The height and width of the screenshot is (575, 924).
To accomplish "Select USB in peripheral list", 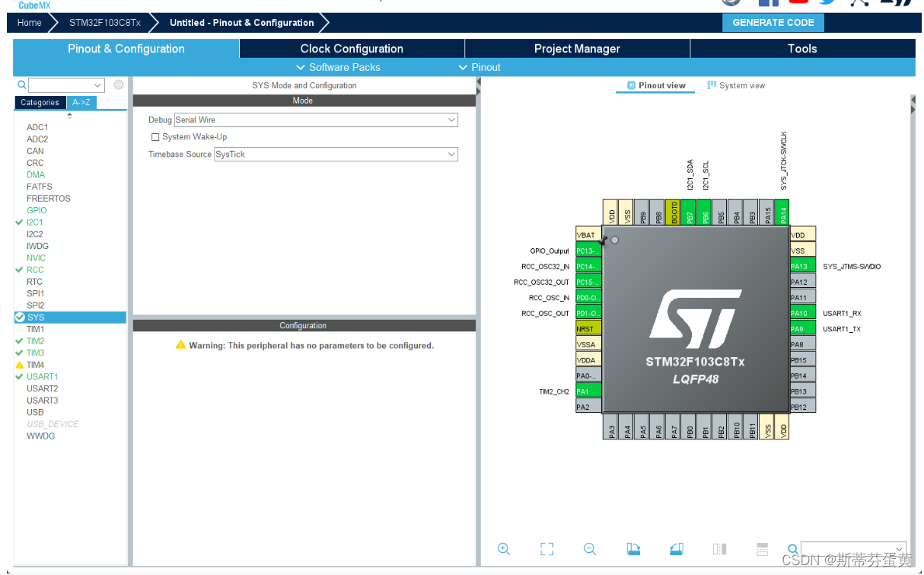I will tap(35, 412).
